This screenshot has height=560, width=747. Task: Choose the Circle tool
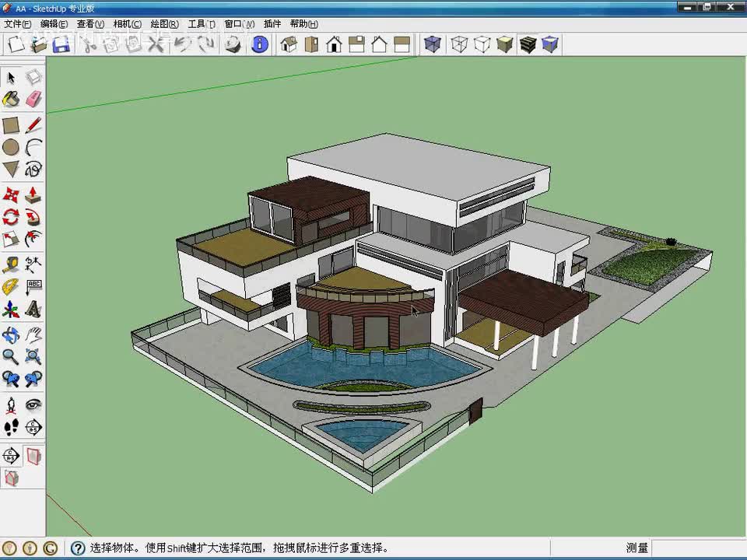click(11, 148)
